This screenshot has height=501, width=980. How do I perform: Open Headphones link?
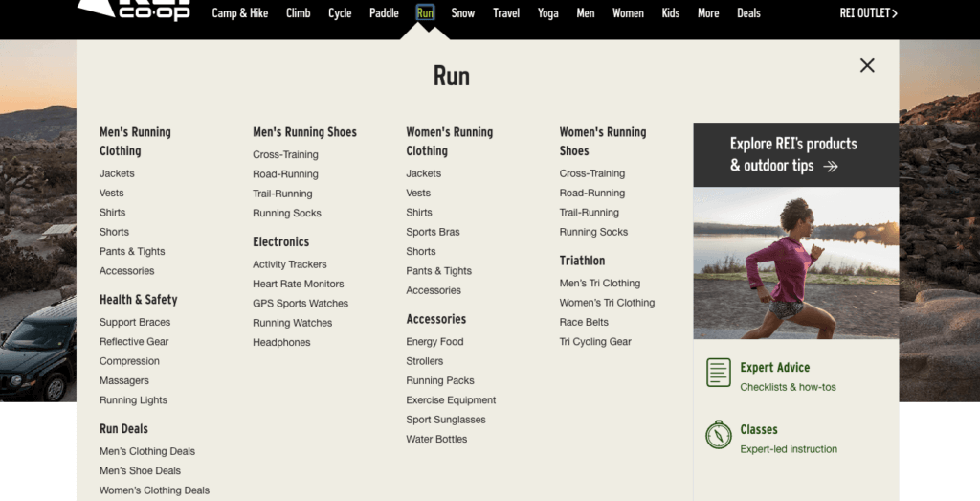(x=281, y=342)
